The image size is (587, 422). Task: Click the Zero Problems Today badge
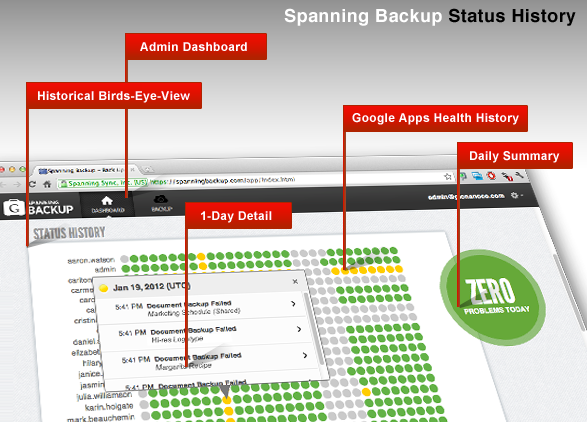pyautogui.click(x=493, y=297)
